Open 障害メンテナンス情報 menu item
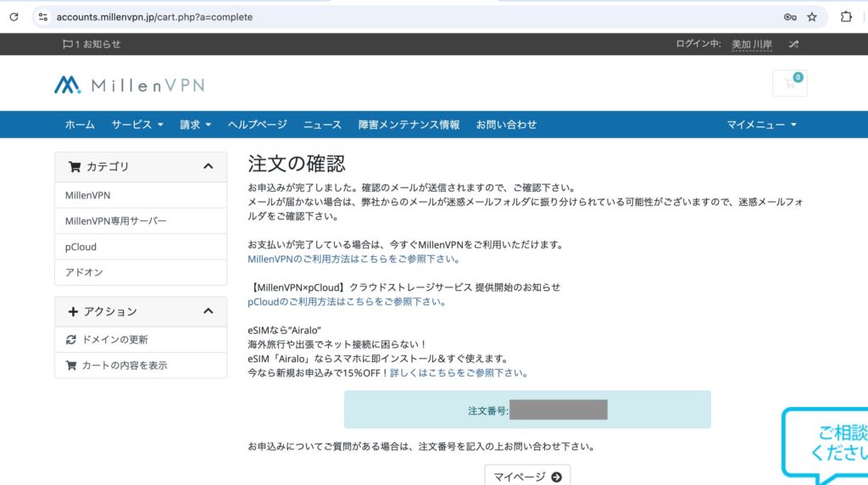 [409, 125]
